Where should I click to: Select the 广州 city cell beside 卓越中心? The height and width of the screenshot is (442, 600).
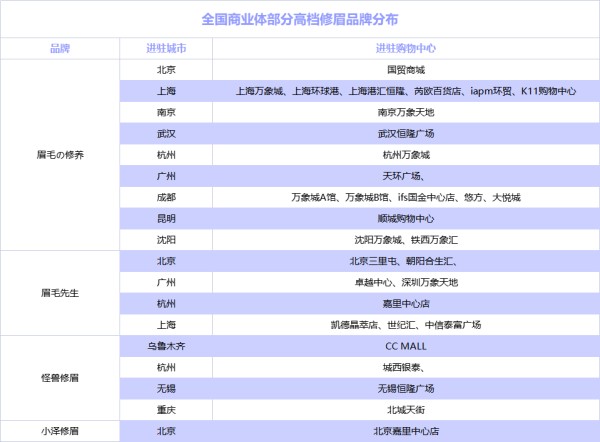pos(166,282)
